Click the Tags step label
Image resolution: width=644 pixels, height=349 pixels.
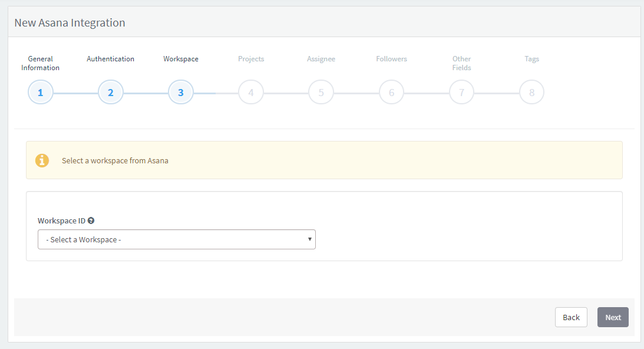pyautogui.click(x=532, y=59)
